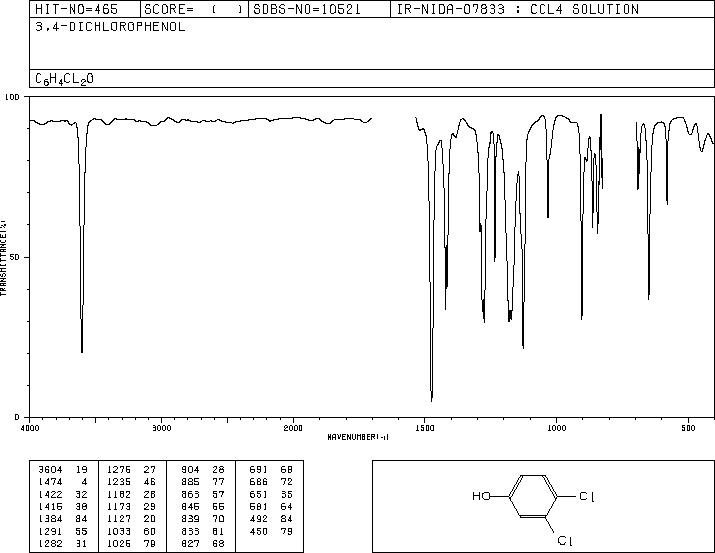Select the 1422 peak table entry
The width and height of the screenshot is (715, 553).
click(x=63, y=495)
